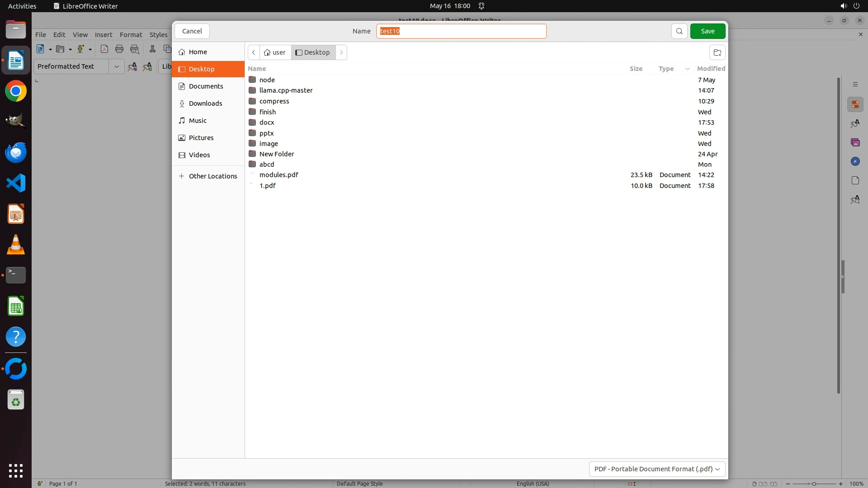This screenshot has width=868, height=488.
Task: Open the PDF file format dropdown
Action: 657,469
